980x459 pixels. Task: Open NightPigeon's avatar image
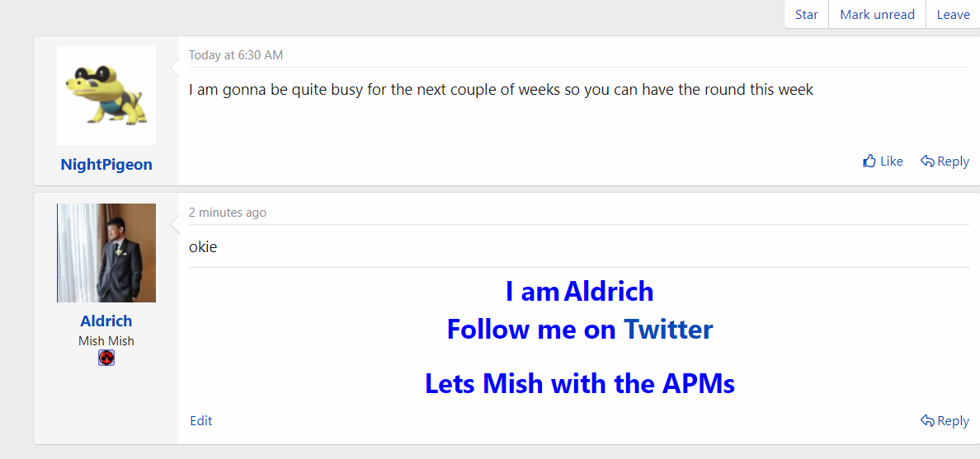pyautogui.click(x=106, y=96)
